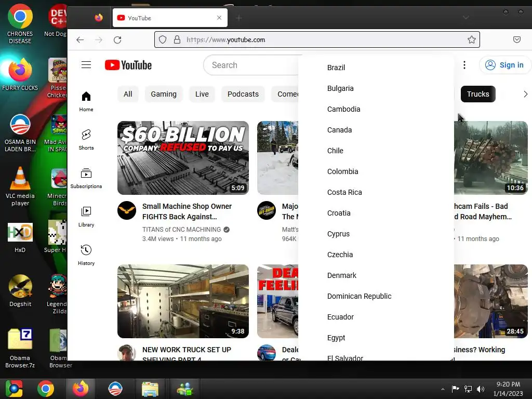Choose Egypt from the location list
The width and height of the screenshot is (532, 399).
pyautogui.click(x=376, y=338)
